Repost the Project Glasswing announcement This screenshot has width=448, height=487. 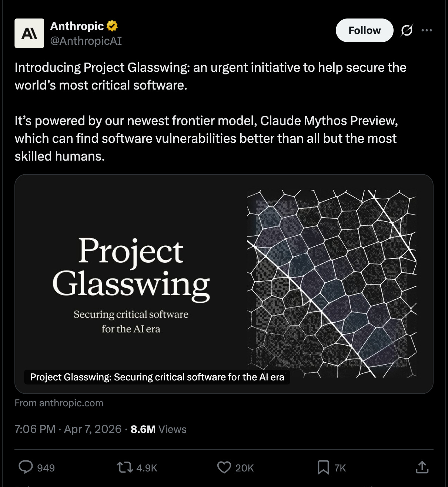124,467
